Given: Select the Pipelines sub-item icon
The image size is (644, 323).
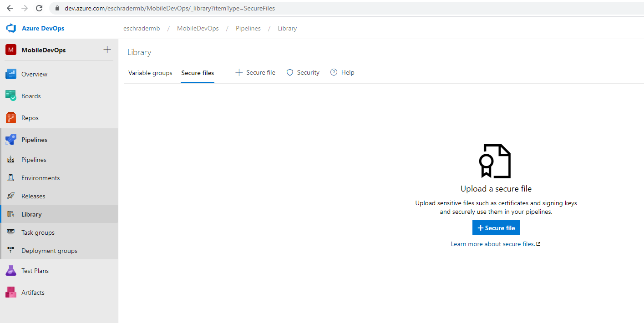Looking at the screenshot, I should pos(11,160).
